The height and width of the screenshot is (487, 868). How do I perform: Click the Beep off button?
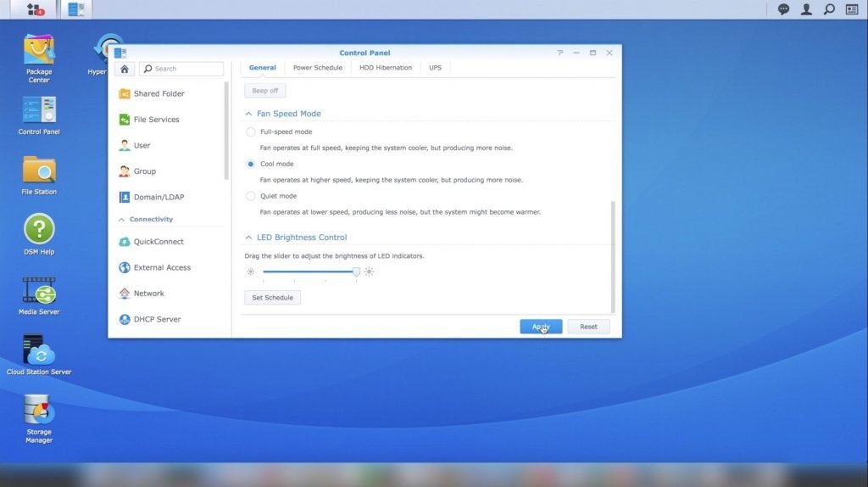tap(265, 91)
